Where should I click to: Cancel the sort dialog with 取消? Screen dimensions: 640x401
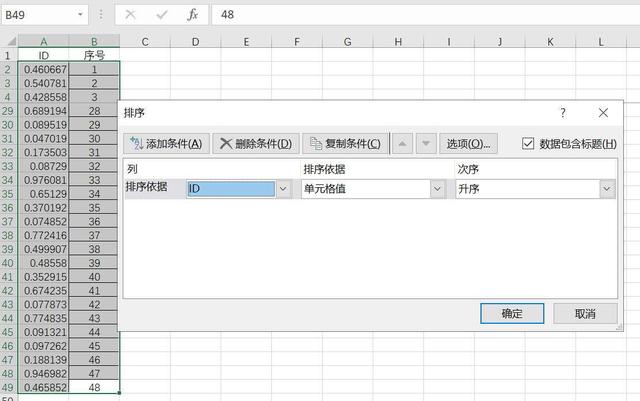coord(585,314)
